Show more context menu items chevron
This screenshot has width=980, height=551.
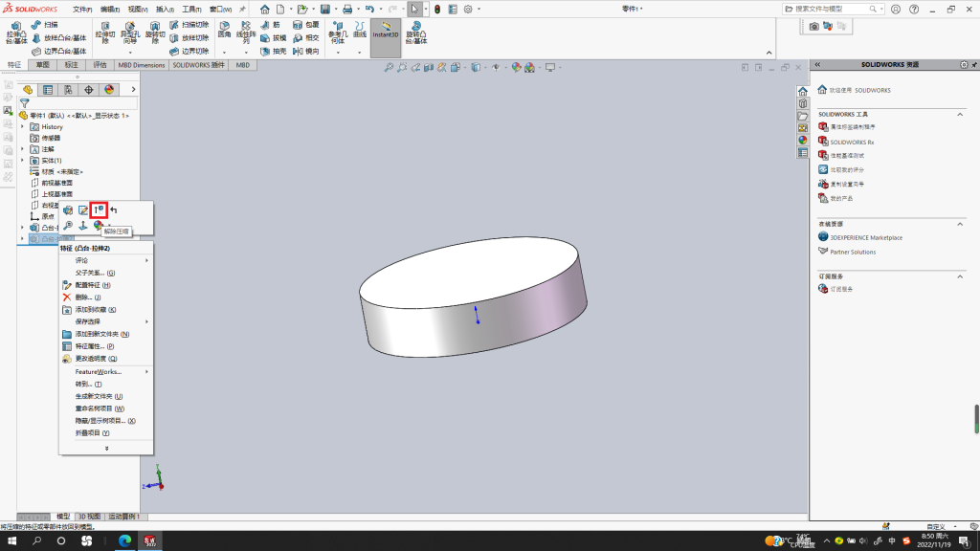(106, 448)
